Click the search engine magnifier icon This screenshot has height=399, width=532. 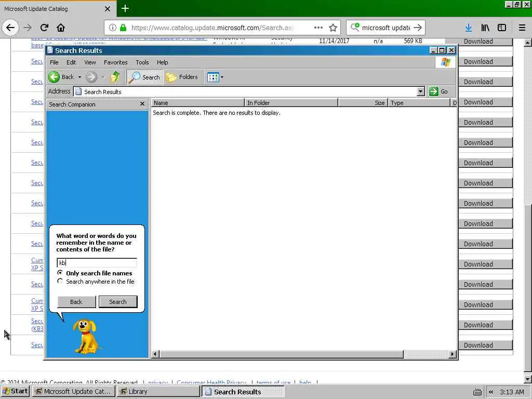(x=354, y=27)
